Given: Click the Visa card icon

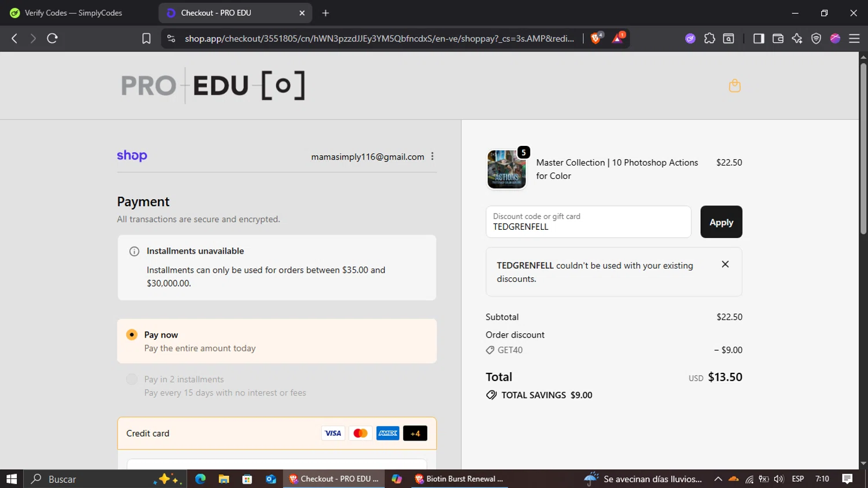Looking at the screenshot, I should point(333,433).
